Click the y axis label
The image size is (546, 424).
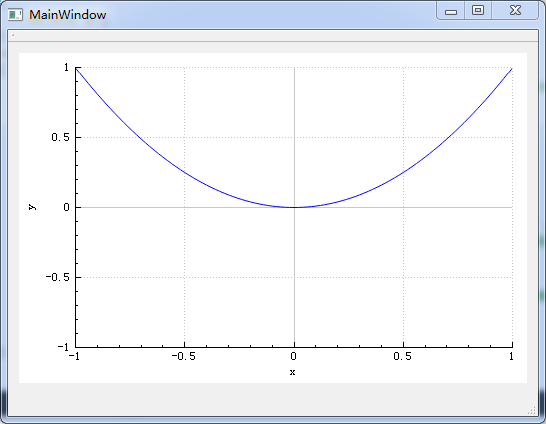[x=32, y=207]
